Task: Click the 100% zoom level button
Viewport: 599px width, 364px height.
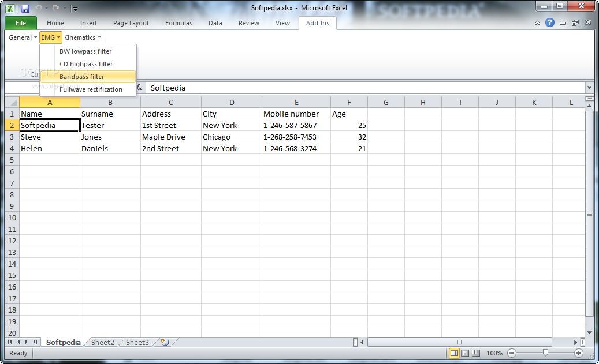Action: click(x=494, y=353)
